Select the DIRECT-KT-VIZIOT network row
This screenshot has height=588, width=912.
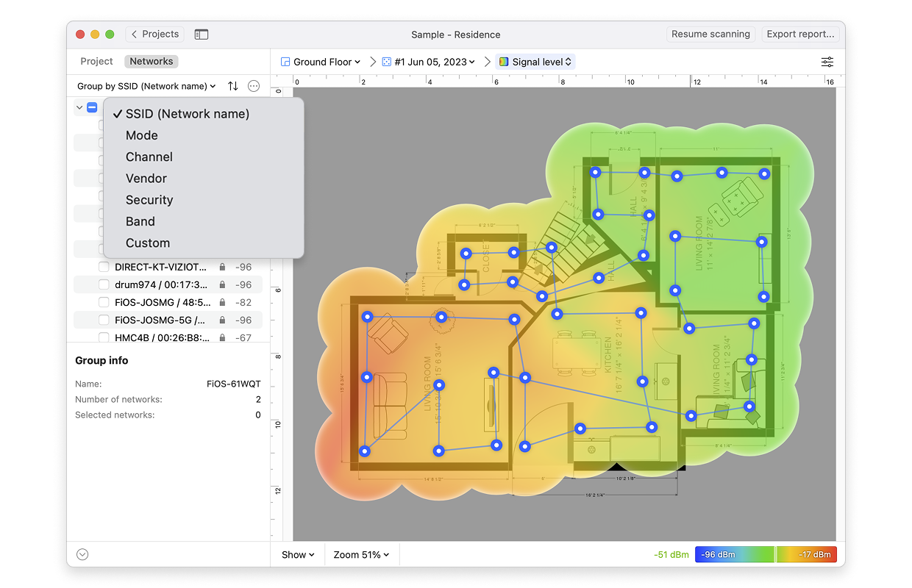click(168, 267)
